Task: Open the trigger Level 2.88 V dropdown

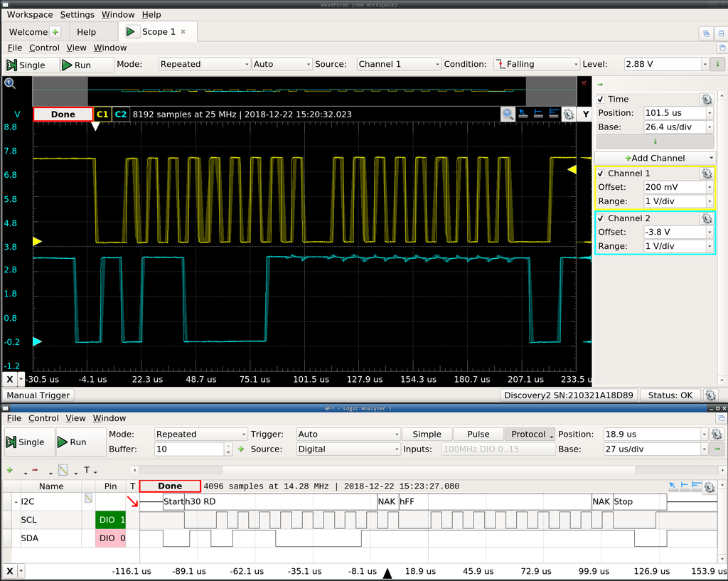Action: point(705,64)
